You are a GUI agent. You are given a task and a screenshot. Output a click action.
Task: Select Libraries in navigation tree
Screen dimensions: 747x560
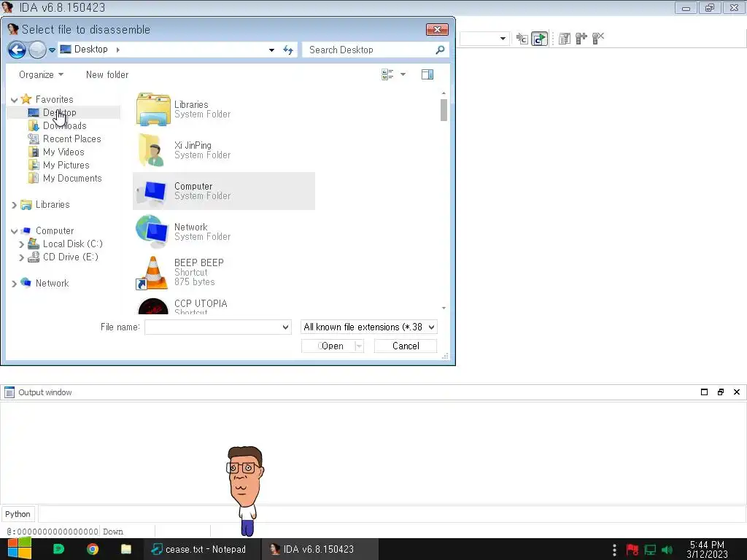coord(53,204)
